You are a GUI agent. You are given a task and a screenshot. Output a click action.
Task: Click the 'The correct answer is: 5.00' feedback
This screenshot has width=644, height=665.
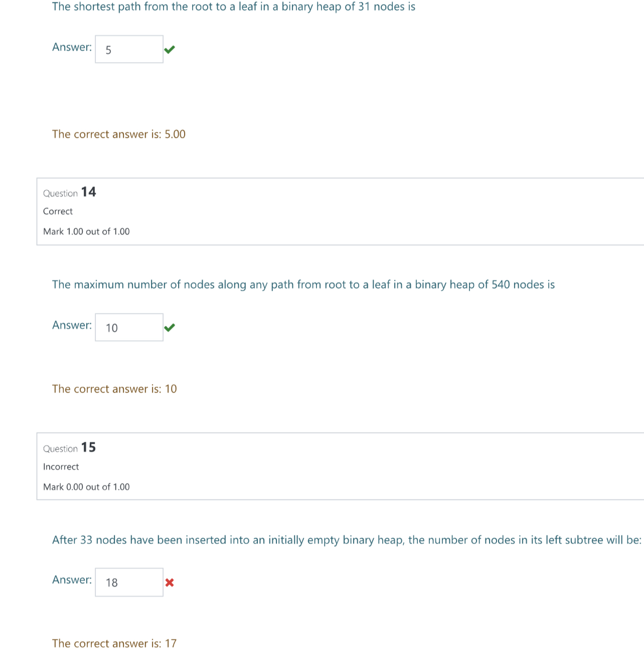119,134
